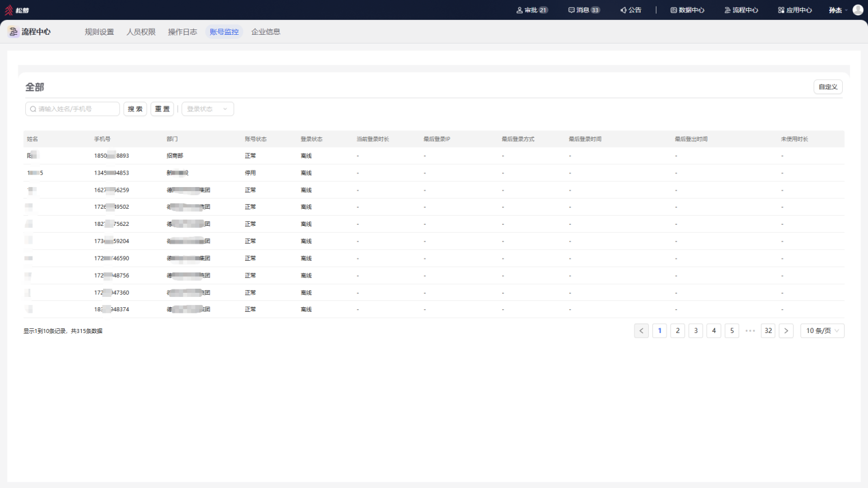Click the red logo in the header
Image resolution: width=868 pixels, height=488 pixels.
pyautogui.click(x=10, y=10)
